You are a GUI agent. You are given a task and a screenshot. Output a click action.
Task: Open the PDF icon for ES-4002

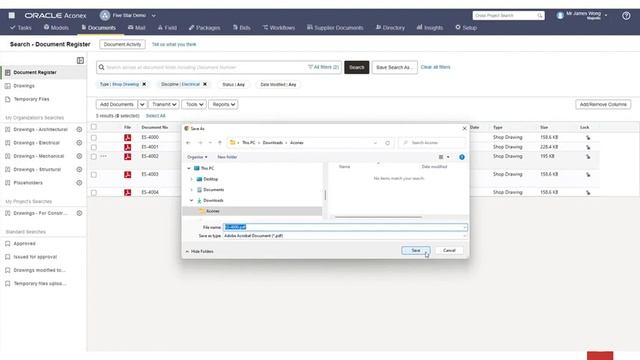pyautogui.click(x=128, y=156)
